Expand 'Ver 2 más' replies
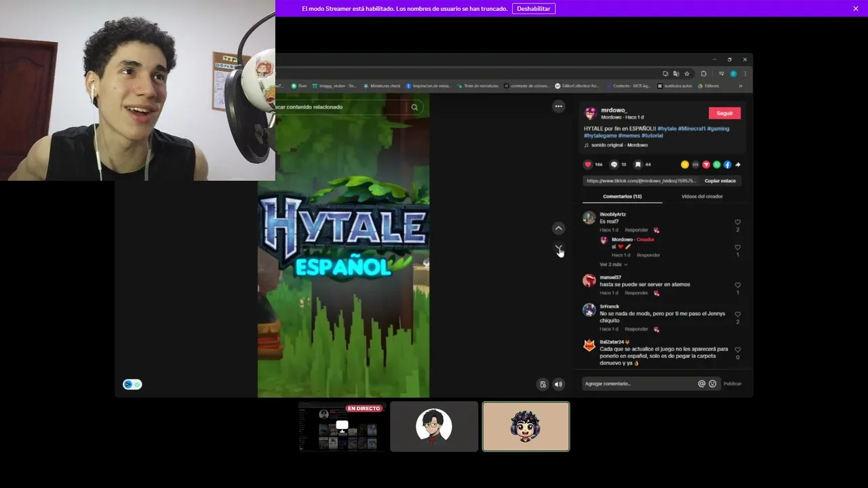The height and width of the screenshot is (488, 868). [614, 264]
